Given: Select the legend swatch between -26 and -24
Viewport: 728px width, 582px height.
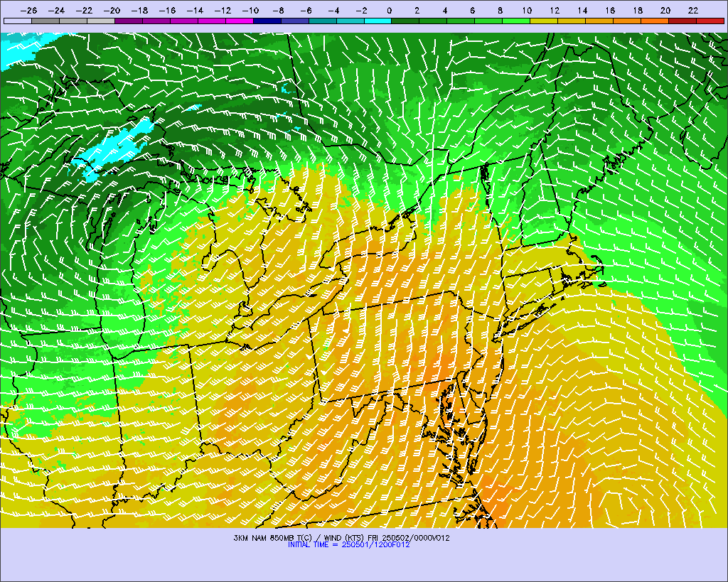Looking at the screenshot, I should [x=45, y=21].
